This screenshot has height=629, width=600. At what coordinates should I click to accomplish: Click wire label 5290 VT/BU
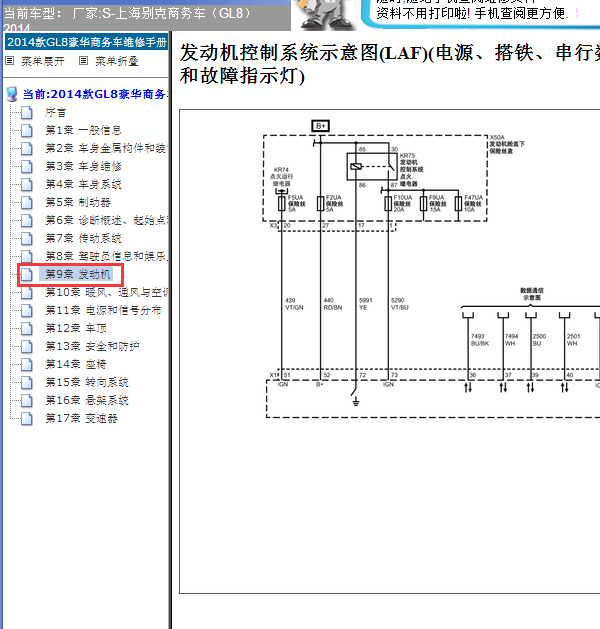(400, 304)
